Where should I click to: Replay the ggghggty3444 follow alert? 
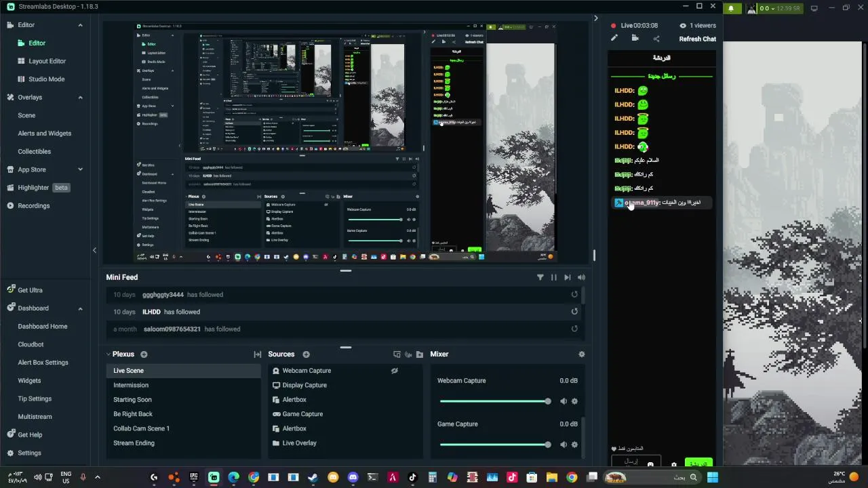574,295
